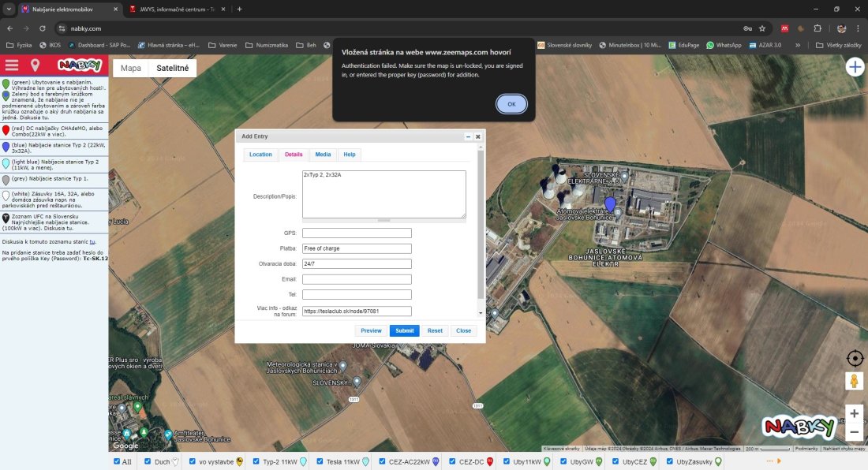Viewport: 868px width, 470px height.
Task: Click into the GPS input field
Action: pyautogui.click(x=357, y=233)
